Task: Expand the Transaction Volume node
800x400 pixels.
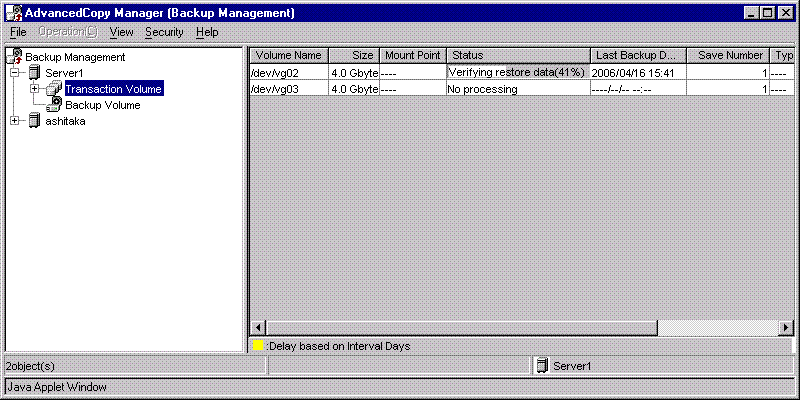Action: [x=35, y=89]
